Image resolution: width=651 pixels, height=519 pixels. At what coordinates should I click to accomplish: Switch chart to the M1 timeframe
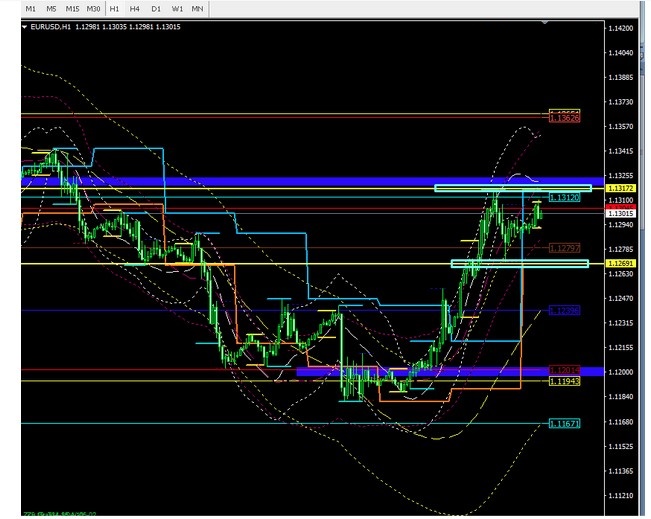(x=31, y=8)
